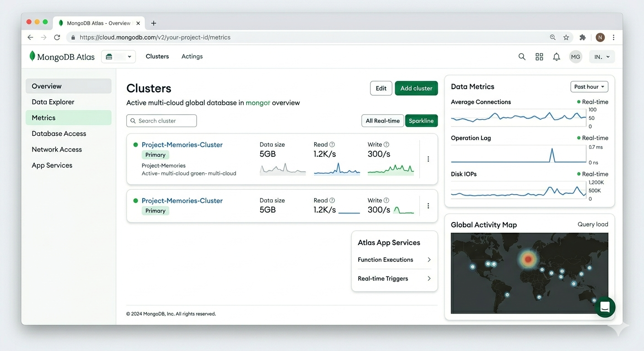The width and height of the screenshot is (644, 351).
Task: Click the second cluster's Primary badge
Action: 156,211
